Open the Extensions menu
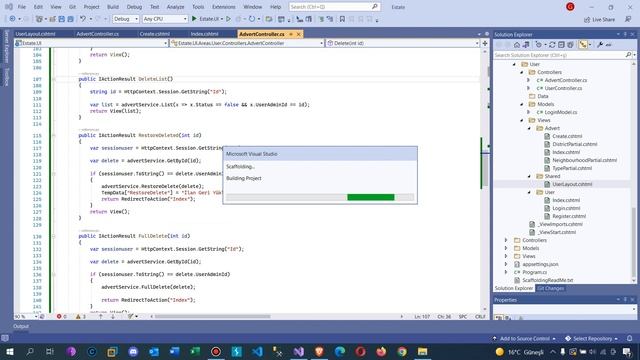640x360 pixels. (224, 7)
